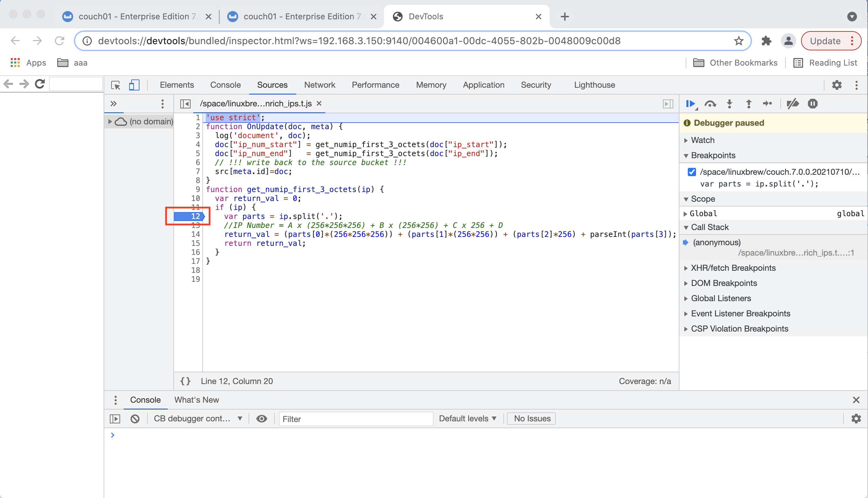Screen dimensions: 868x498
Task: Click the Pause on exceptions icon
Action: (811, 104)
